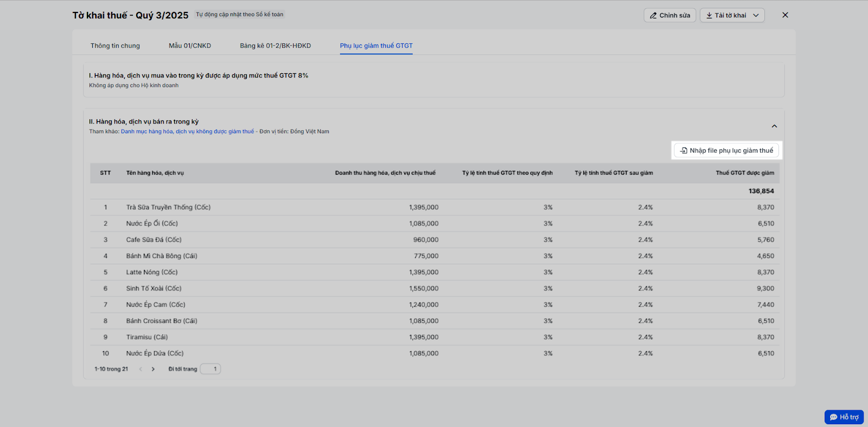This screenshot has height=427, width=868.
Task: Select the Bảng kê 01-2/BK-HĐKD tab
Action: (276, 46)
